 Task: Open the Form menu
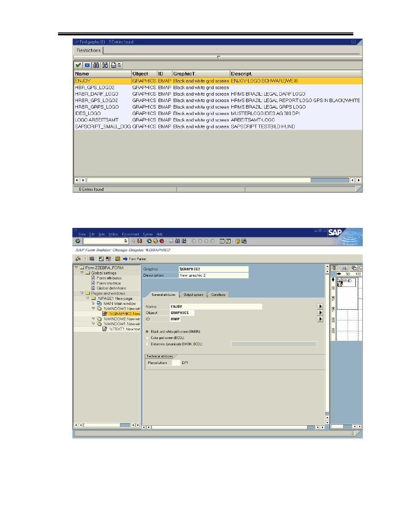coord(82,234)
